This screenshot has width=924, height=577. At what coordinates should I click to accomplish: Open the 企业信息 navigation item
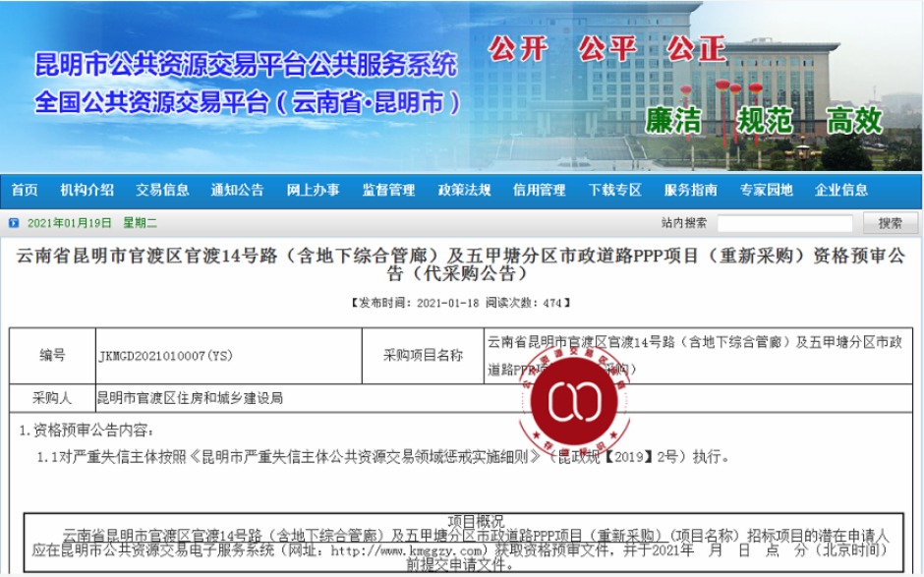(x=840, y=190)
